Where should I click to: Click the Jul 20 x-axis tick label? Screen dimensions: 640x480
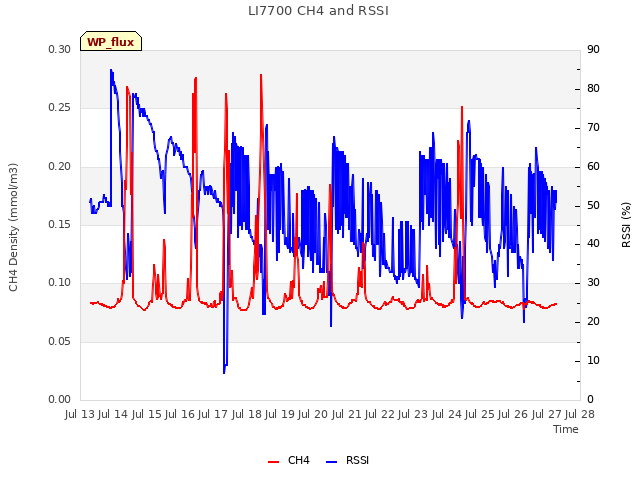coord(313,414)
